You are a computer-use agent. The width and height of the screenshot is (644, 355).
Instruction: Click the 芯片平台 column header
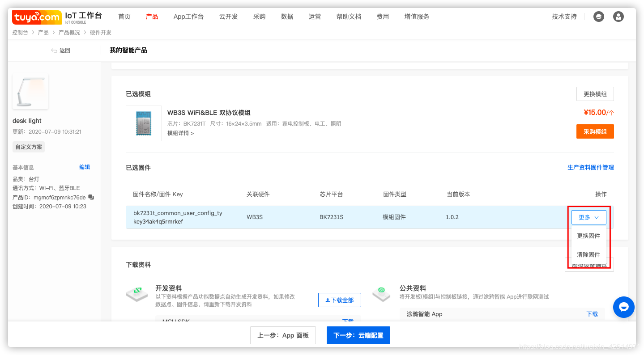(x=331, y=194)
